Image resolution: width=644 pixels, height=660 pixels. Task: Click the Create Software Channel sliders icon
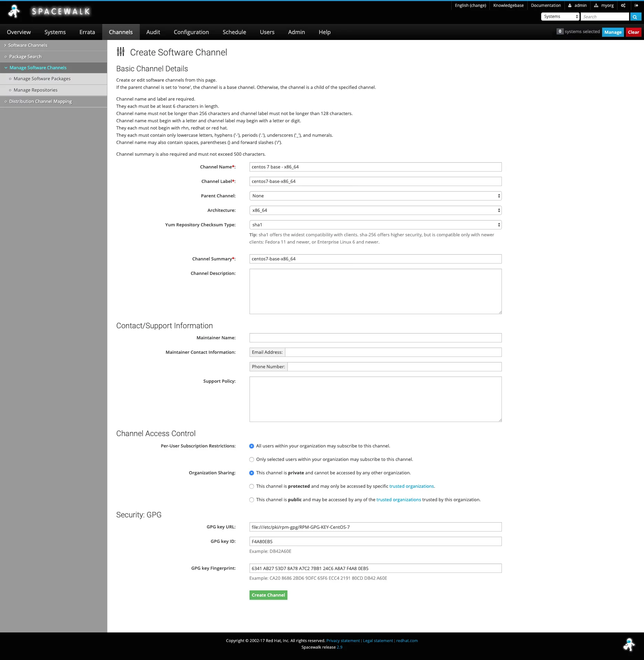coord(120,52)
